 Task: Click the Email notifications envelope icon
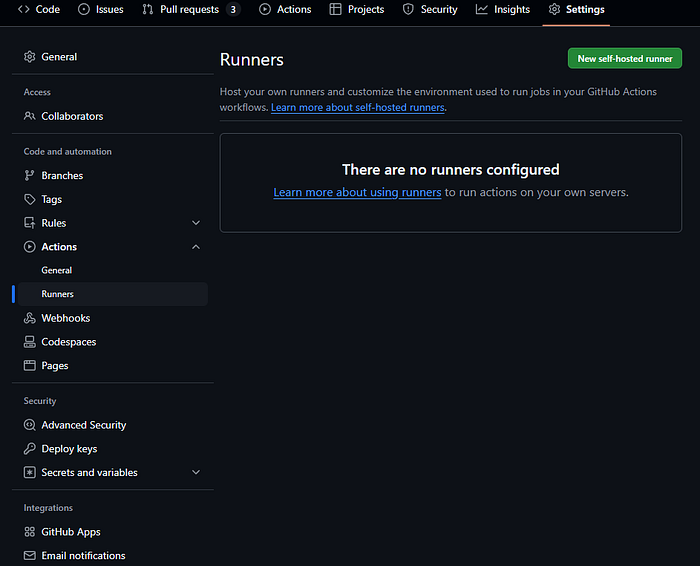click(x=29, y=556)
